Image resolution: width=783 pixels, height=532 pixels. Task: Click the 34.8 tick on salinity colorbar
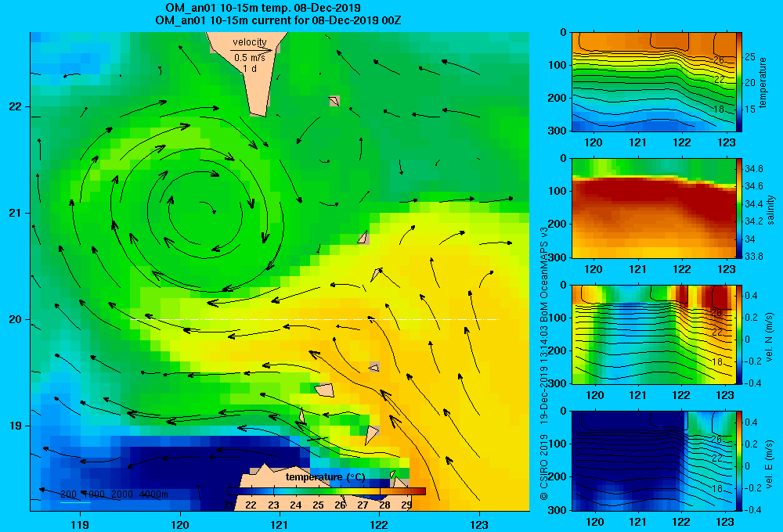[753, 169]
